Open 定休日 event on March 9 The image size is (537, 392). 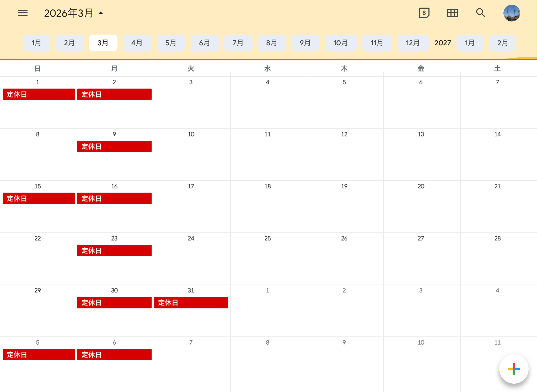tap(114, 146)
